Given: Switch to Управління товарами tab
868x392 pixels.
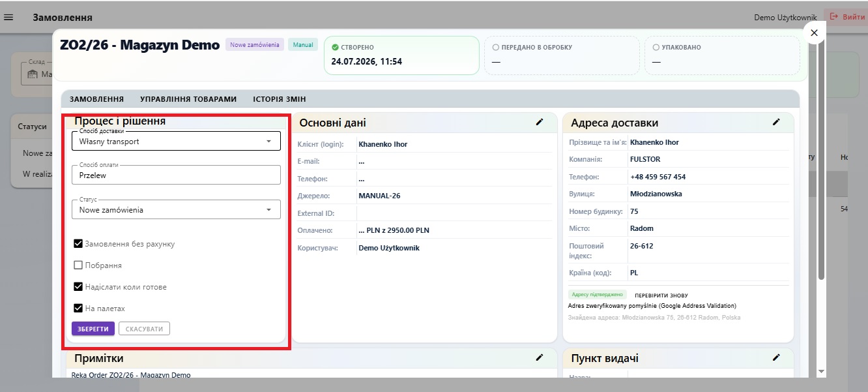Looking at the screenshot, I should click(188, 99).
